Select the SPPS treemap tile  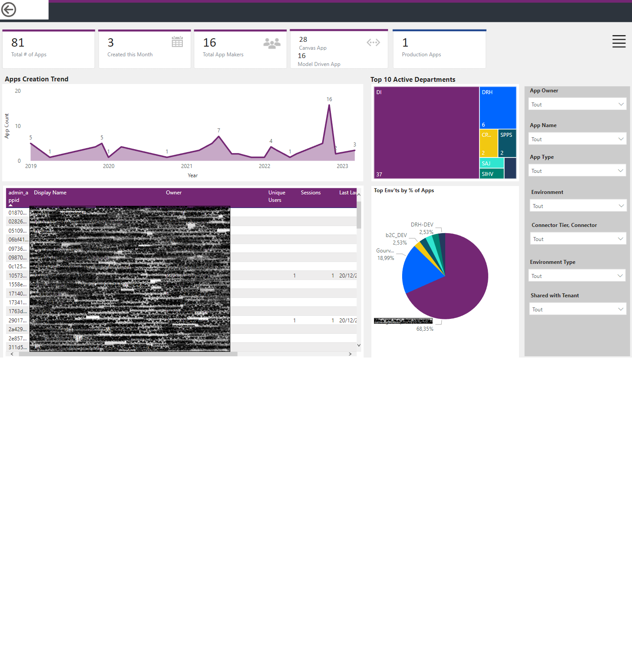[x=507, y=143]
